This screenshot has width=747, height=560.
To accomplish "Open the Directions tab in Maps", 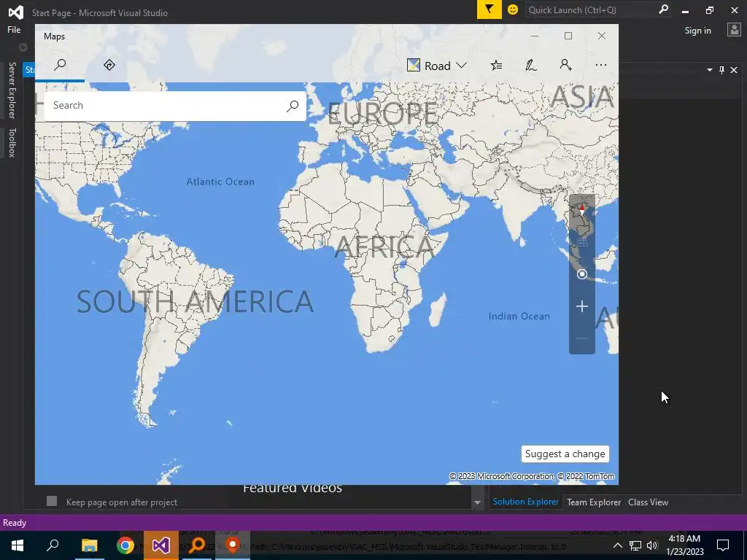I will click(109, 65).
